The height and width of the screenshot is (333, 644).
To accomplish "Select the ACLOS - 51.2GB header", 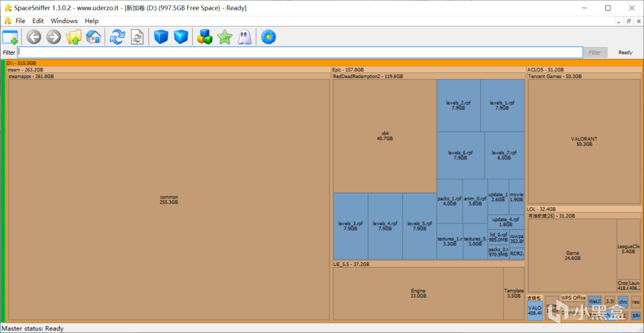I will (584, 70).
